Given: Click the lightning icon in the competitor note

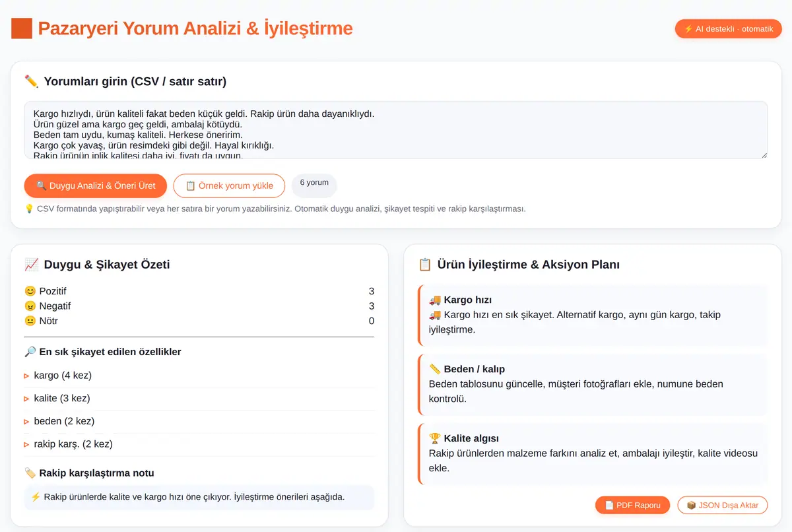Looking at the screenshot, I should (36, 497).
